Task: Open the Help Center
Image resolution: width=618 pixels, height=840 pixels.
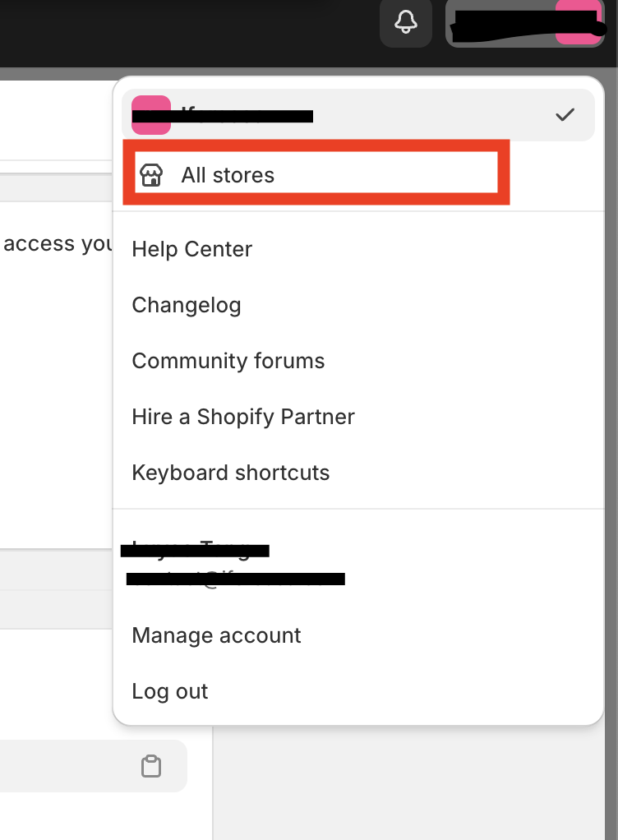Action: pos(191,249)
